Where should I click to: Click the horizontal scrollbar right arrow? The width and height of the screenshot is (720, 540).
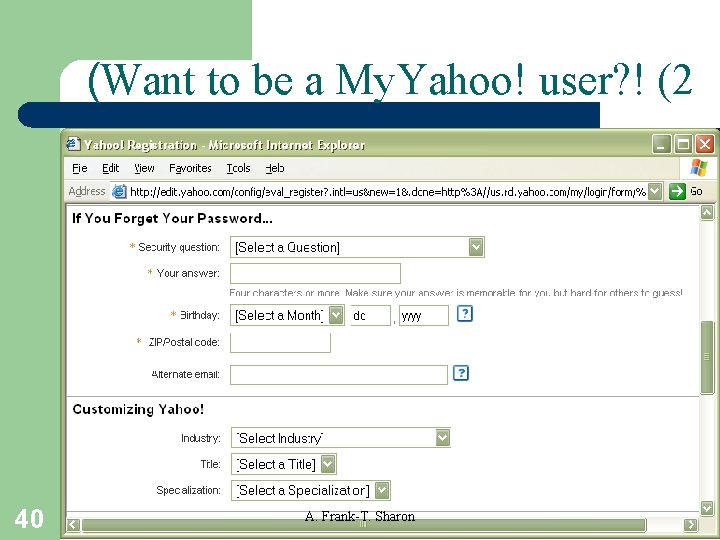click(690, 524)
